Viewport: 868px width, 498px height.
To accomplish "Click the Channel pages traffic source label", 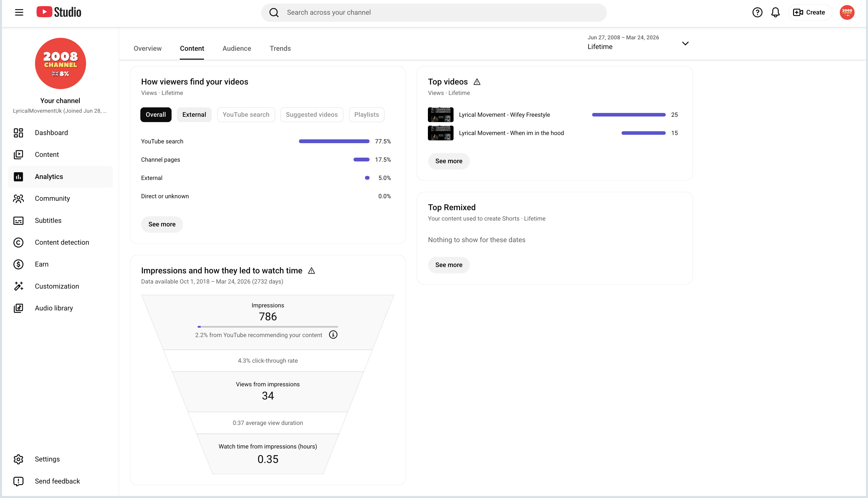I will [160, 160].
